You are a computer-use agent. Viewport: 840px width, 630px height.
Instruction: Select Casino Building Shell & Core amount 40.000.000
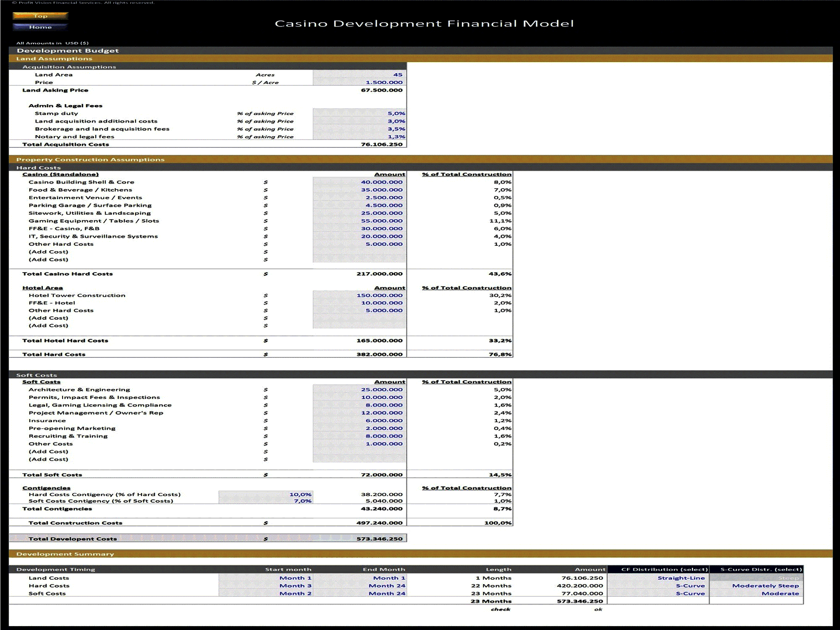[359, 182]
